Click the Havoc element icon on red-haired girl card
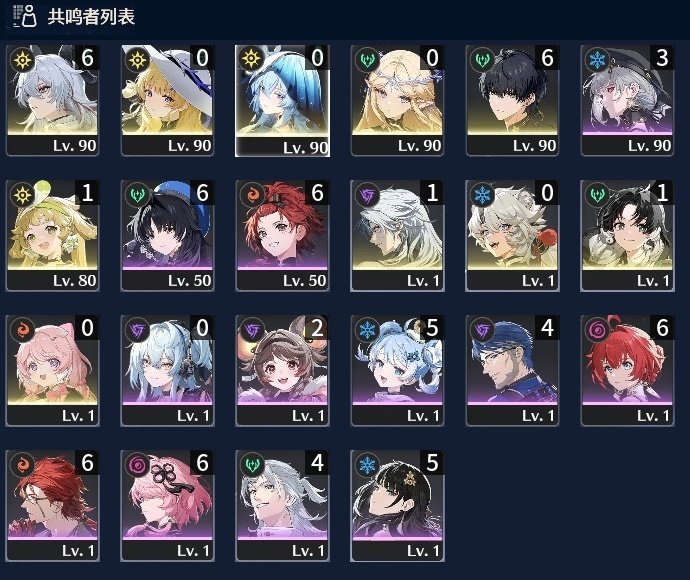This screenshot has width=690, height=580. tap(597, 330)
